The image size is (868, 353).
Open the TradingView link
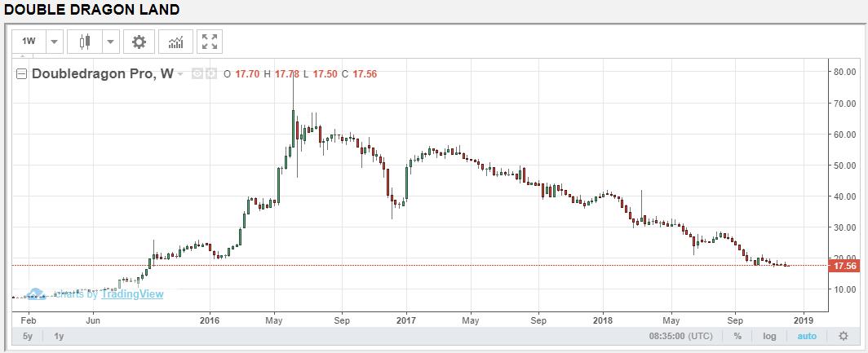pyautogui.click(x=131, y=294)
